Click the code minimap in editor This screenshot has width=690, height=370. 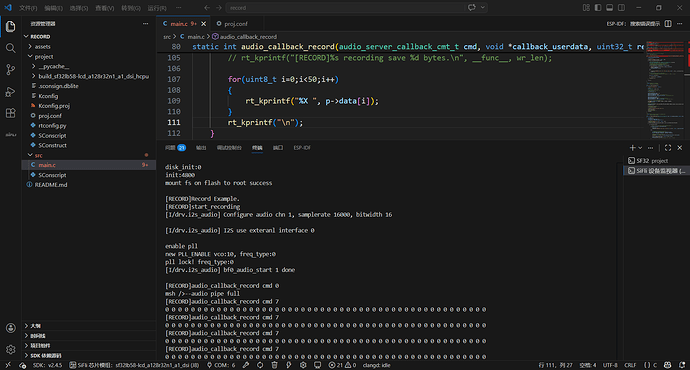[664, 90]
